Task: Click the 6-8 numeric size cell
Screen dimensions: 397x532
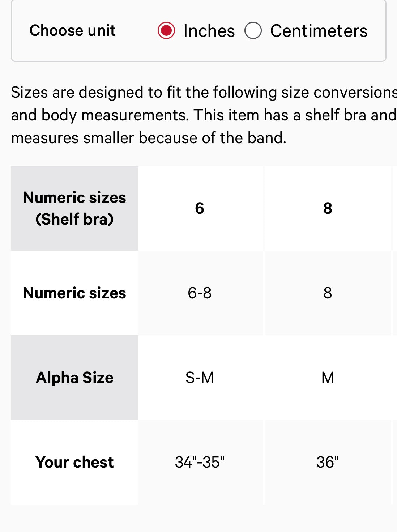Action: coord(200,293)
